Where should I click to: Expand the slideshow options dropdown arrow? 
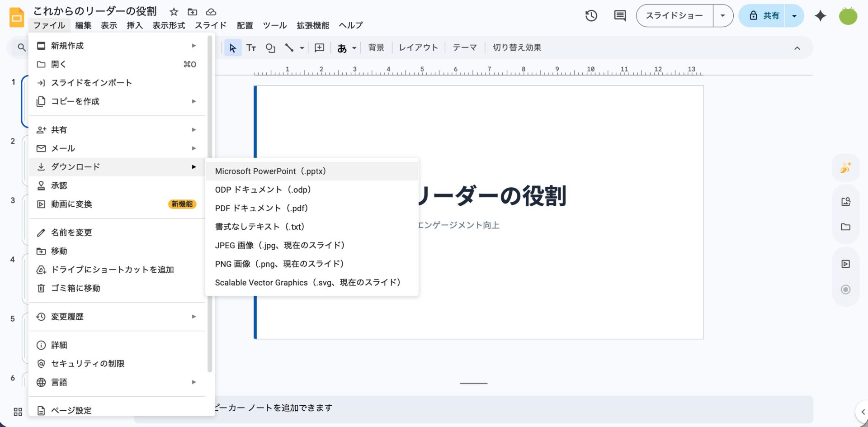tap(722, 16)
